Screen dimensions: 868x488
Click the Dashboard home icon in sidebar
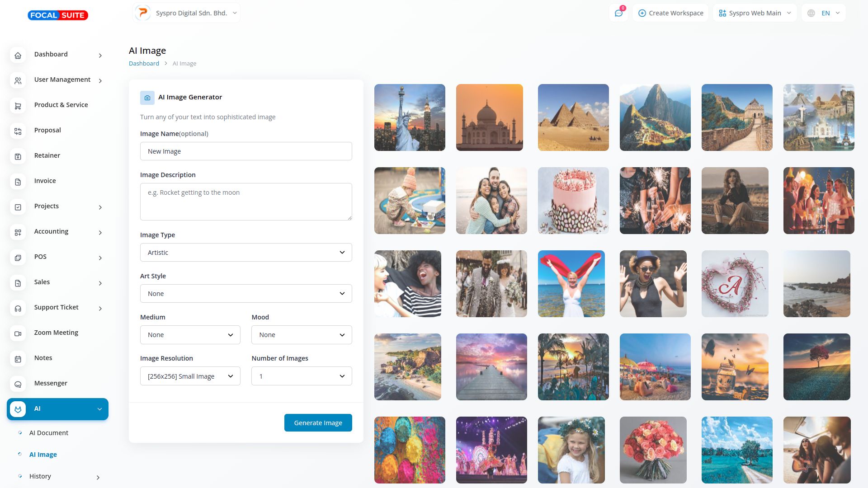pyautogui.click(x=18, y=56)
